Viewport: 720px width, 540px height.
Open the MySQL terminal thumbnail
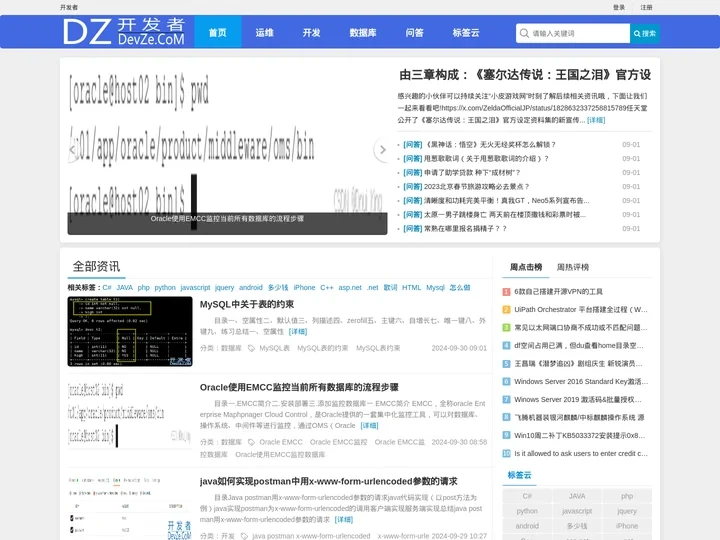pos(130,332)
